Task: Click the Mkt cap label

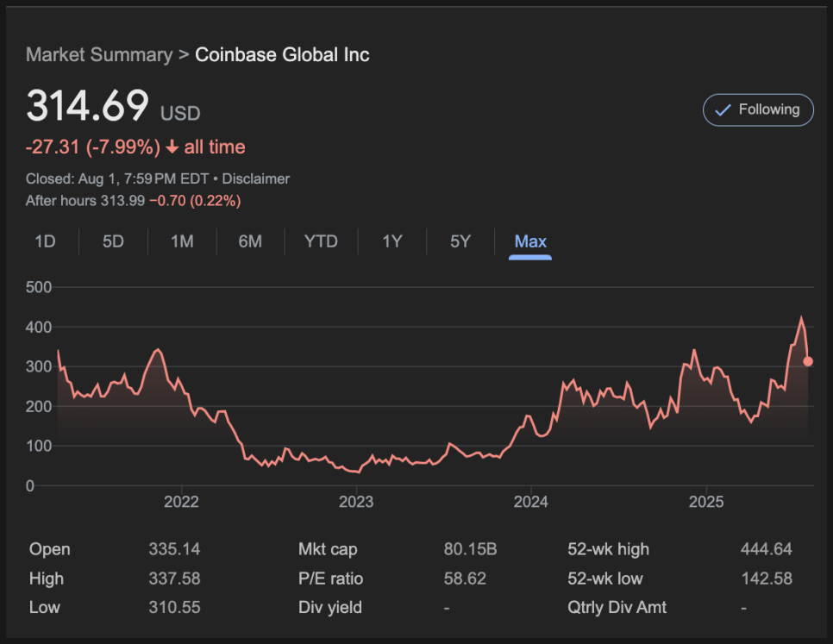Action: pyautogui.click(x=328, y=549)
